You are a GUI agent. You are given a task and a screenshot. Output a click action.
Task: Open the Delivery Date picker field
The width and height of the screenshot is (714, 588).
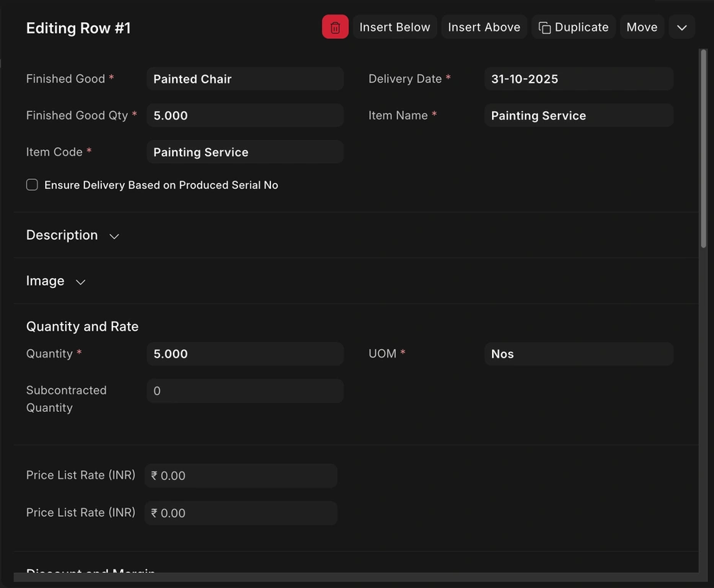[x=578, y=79]
